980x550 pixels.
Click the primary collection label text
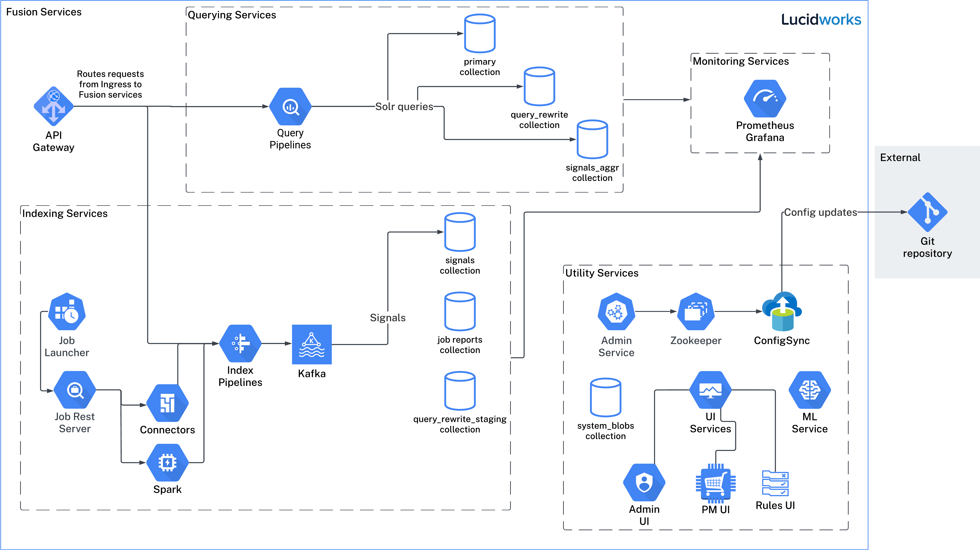[x=480, y=67]
